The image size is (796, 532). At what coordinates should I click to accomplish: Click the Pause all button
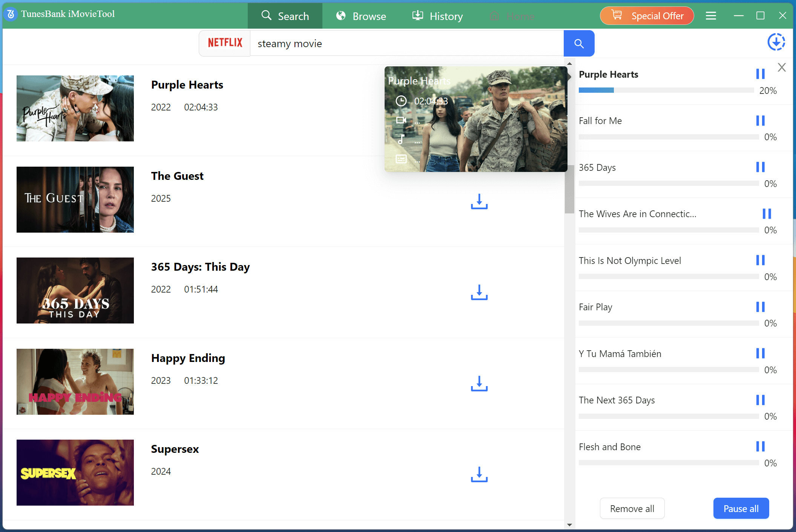click(x=741, y=508)
